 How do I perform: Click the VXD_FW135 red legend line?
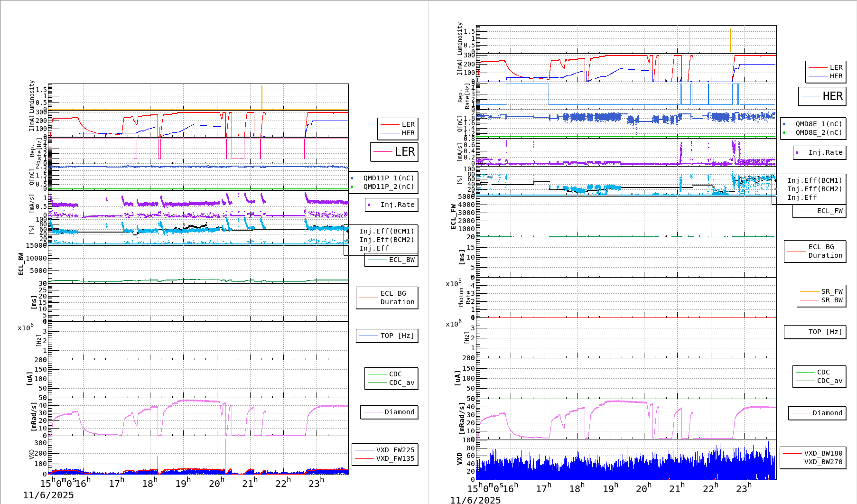coord(364,459)
